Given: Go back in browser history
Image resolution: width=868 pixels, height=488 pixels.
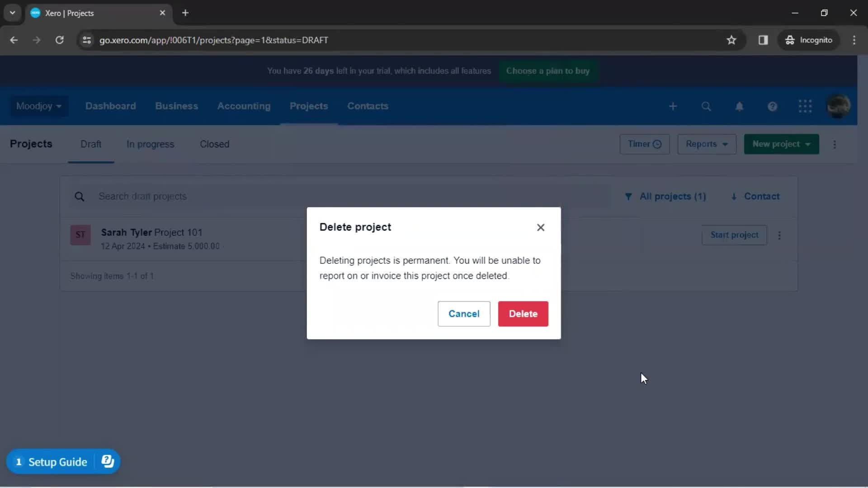Looking at the screenshot, I should tap(14, 40).
